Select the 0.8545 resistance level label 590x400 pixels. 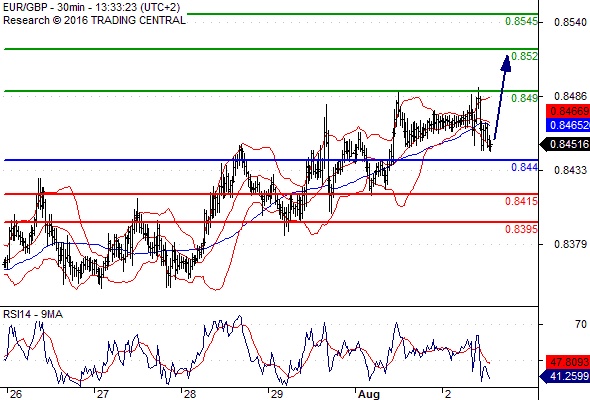pos(521,21)
